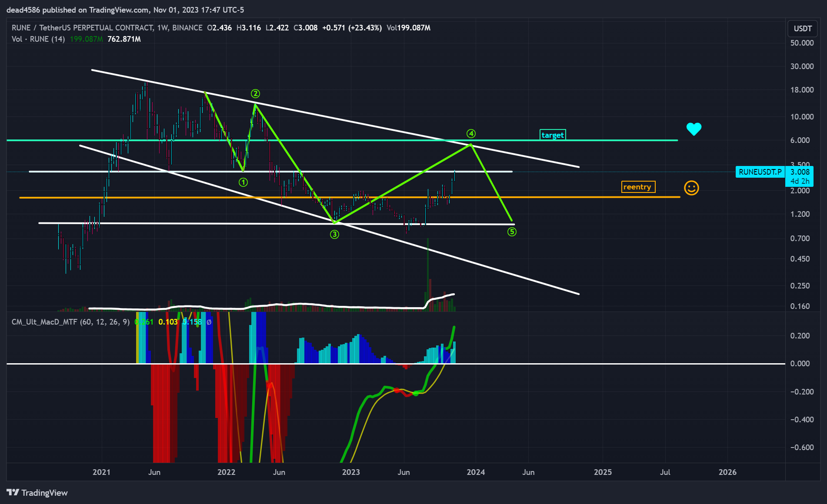Image resolution: width=827 pixels, height=504 pixels.
Task: Click the circled number 1 wave marker
Action: [243, 182]
